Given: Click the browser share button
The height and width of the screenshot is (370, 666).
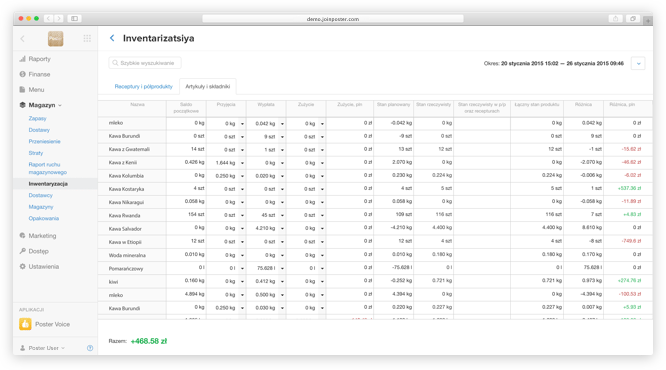Looking at the screenshot, I should 615,19.
